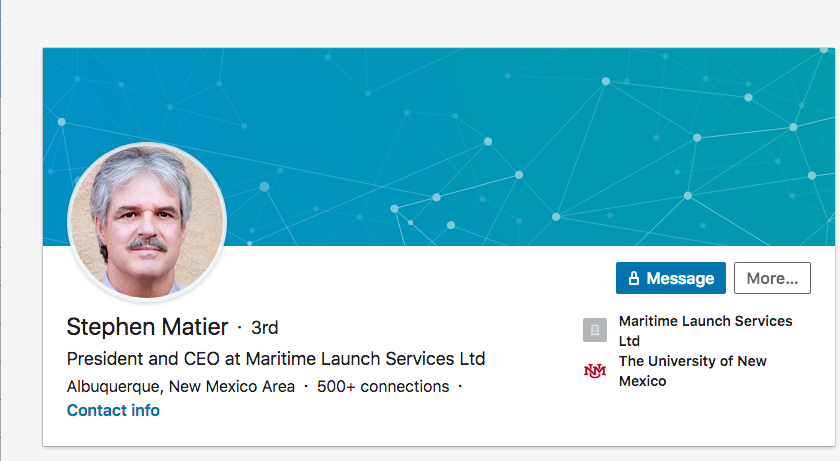Click the Maritime Launch Services company logo placeholder
Image resolution: width=840 pixels, height=461 pixels.
click(x=594, y=330)
